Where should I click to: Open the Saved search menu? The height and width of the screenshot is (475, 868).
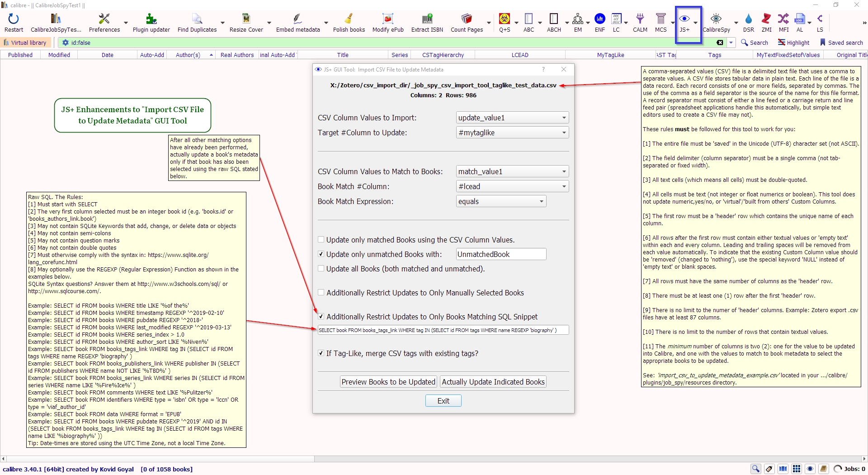841,43
